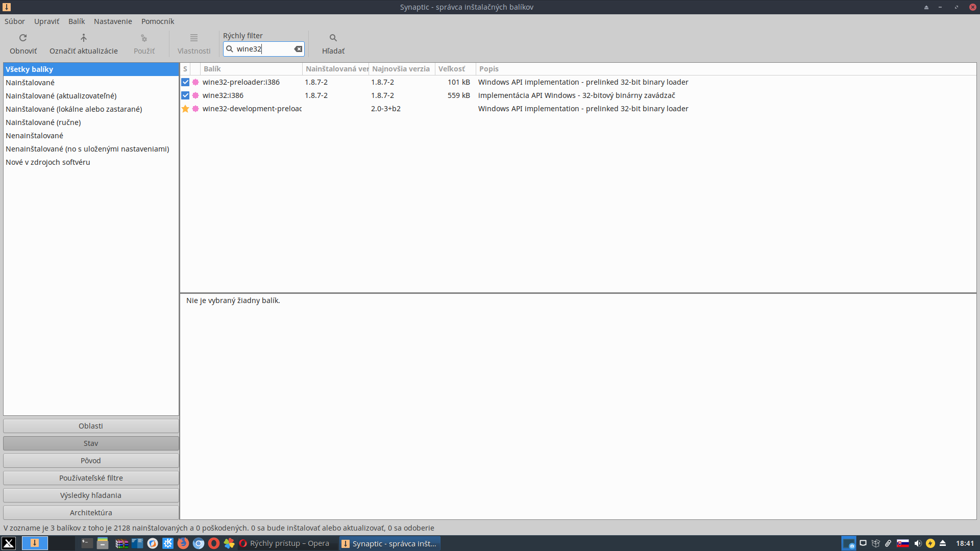
Task: Sort by the Popis column header
Action: coord(726,69)
